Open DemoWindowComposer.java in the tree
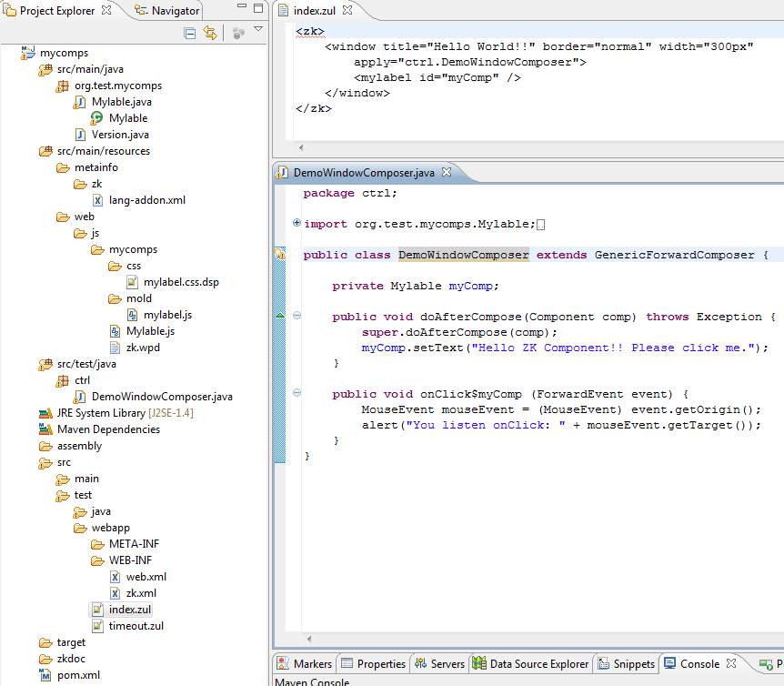 [x=162, y=397]
